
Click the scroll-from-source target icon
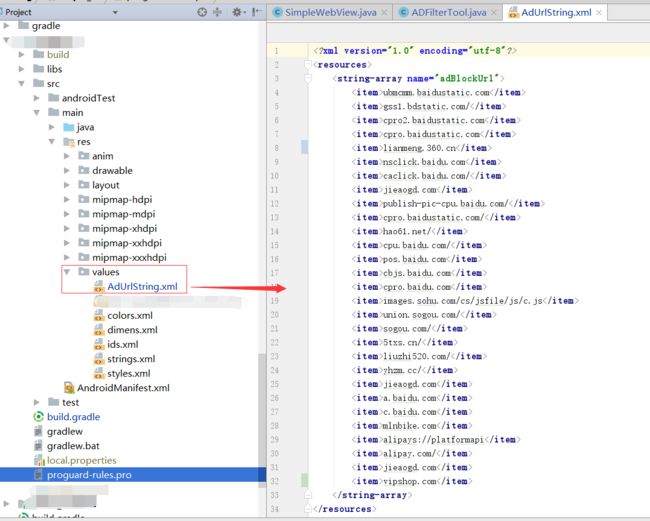(202, 12)
